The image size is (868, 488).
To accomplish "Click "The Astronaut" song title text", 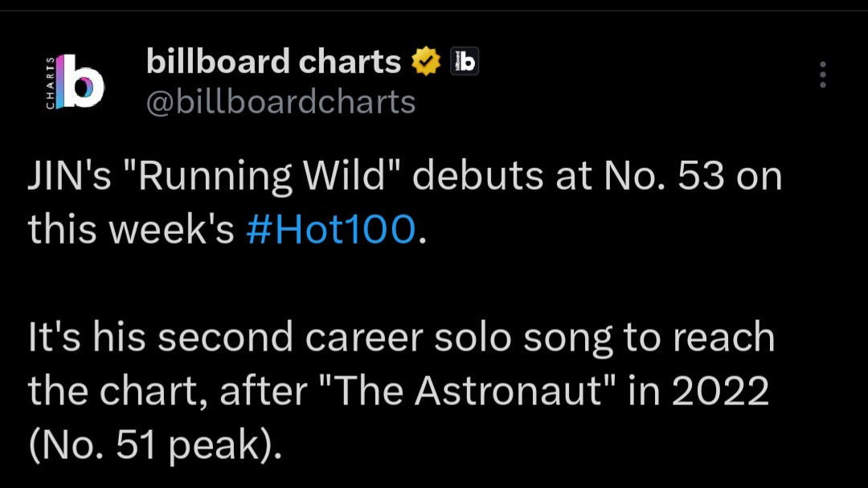I will click(468, 391).
